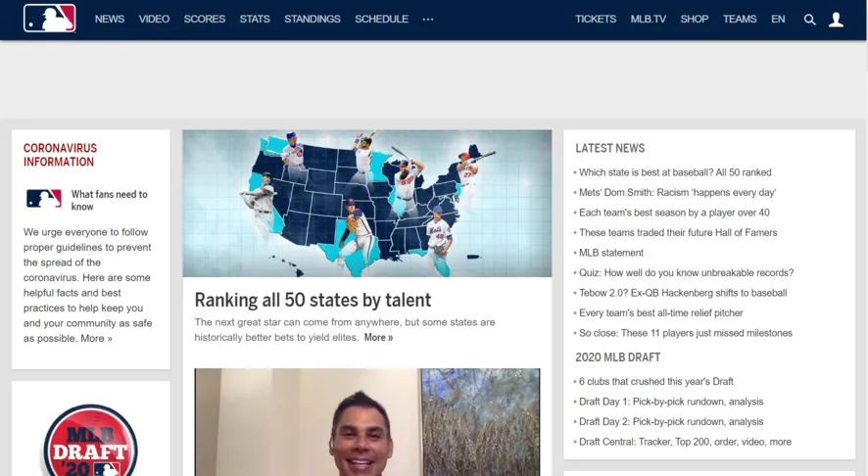This screenshot has width=868, height=476.
Task: Click the user account profile icon
Action: click(x=836, y=20)
